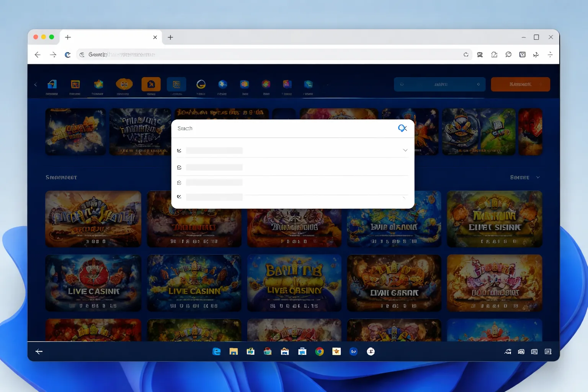588x392 pixels.
Task: Reload the page with the left refresh icon
Action: [68, 55]
